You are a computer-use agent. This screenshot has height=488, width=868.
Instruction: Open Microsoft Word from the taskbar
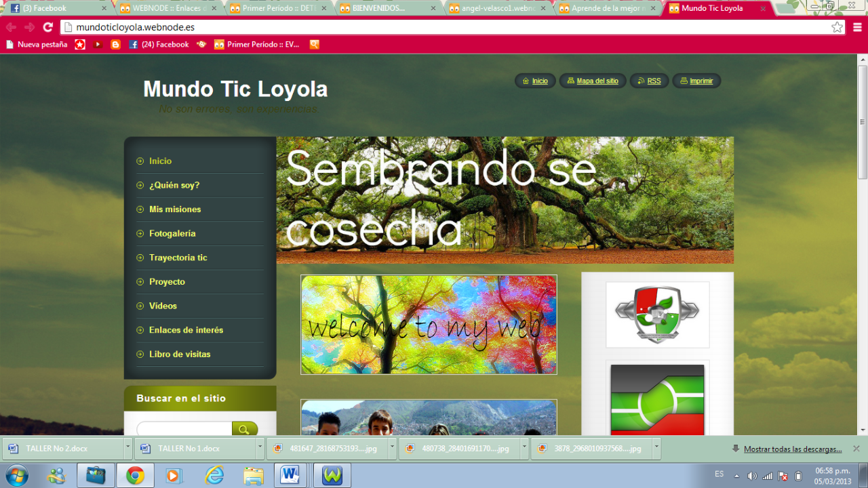pyautogui.click(x=290, y=476)
